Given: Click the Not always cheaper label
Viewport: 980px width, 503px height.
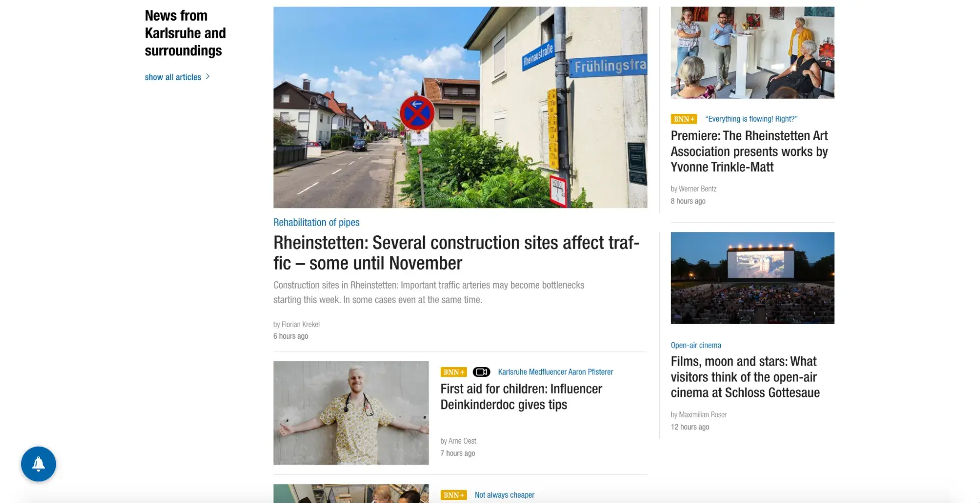Looking at the screenshot, I should (x=504, y=495).
